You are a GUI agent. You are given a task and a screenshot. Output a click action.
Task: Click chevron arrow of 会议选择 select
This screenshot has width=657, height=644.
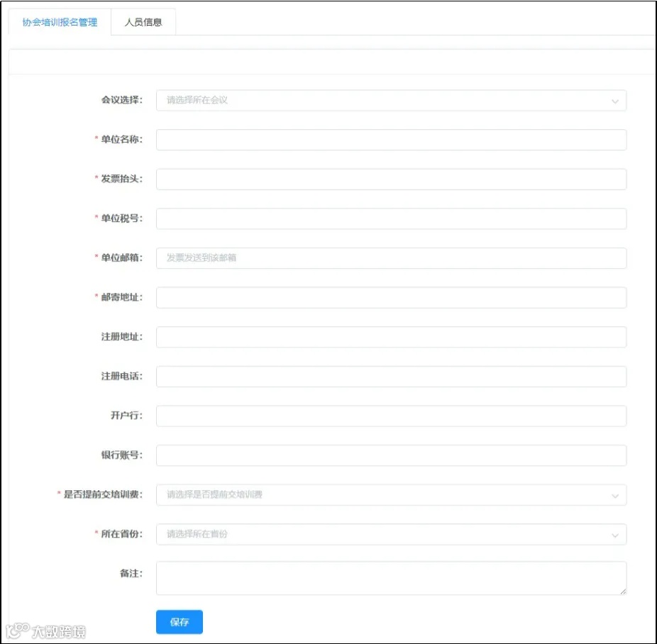(614, 101)
